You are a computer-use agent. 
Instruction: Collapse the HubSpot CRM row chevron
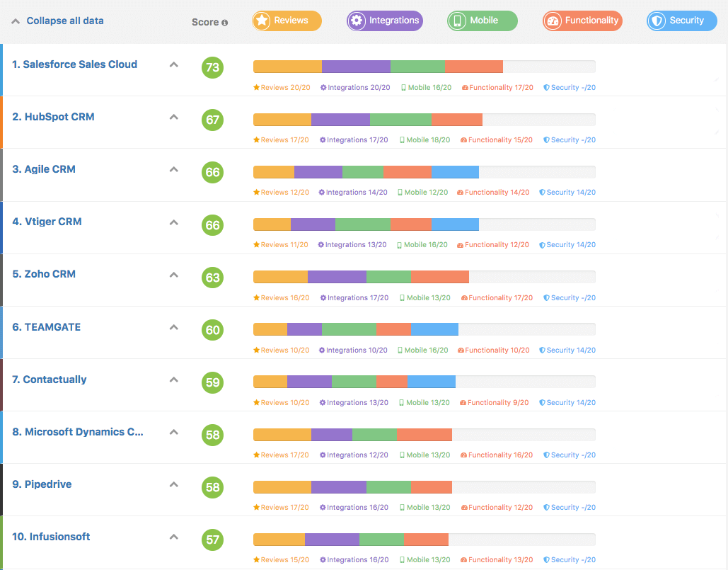[173, 117]
